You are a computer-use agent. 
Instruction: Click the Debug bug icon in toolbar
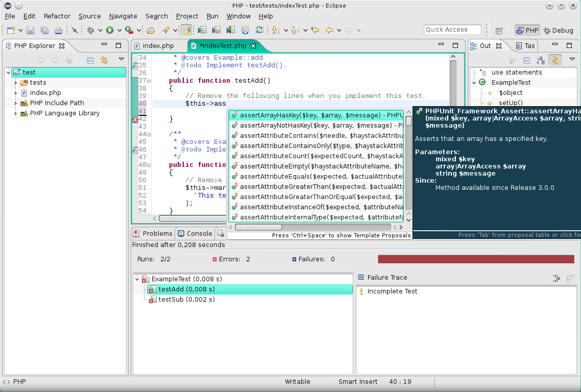pos(90,30)
